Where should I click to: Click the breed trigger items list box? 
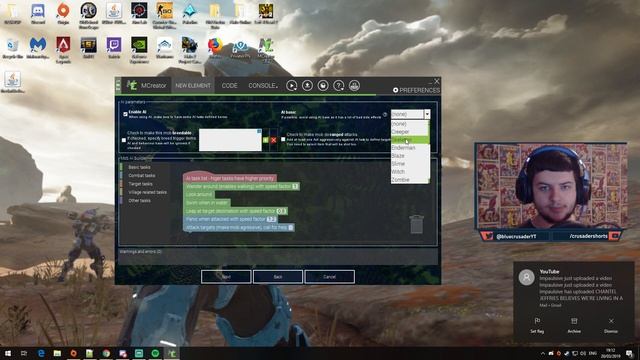pos(230,140)
